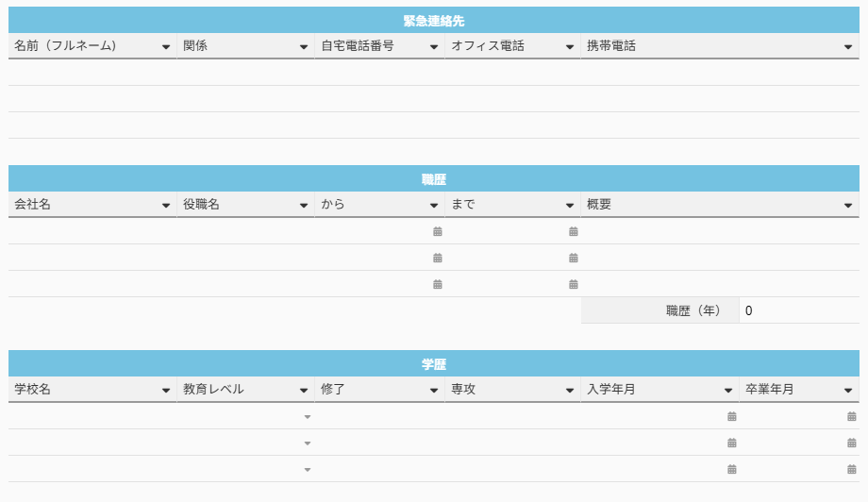Expand 教育レベル dropdown in first 学歴 row
Image resolution: width=868 pixels, height=502 pixels.
[307, 416]
